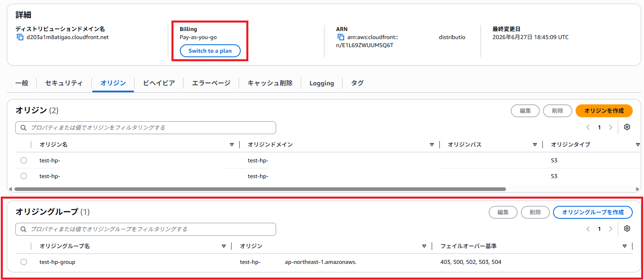Sort by フェイルオーバー基準 column arrow

(625, 246)
